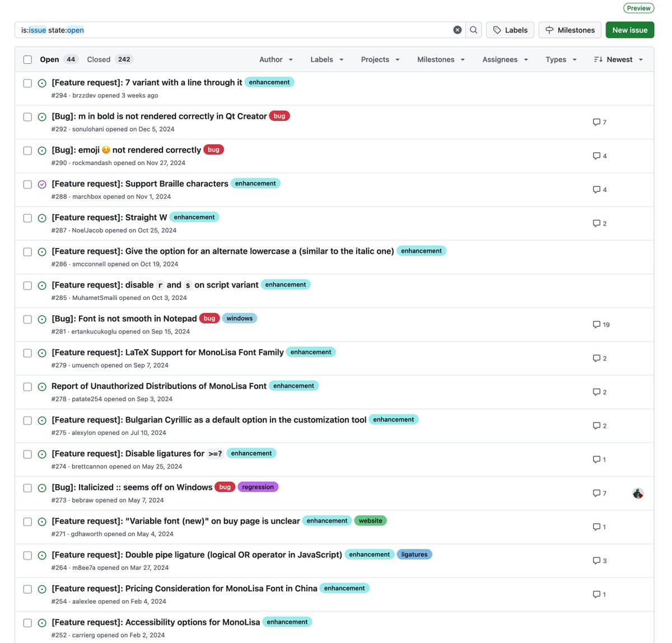Click the open issue icon next to #294

click(x=42, y=83)
